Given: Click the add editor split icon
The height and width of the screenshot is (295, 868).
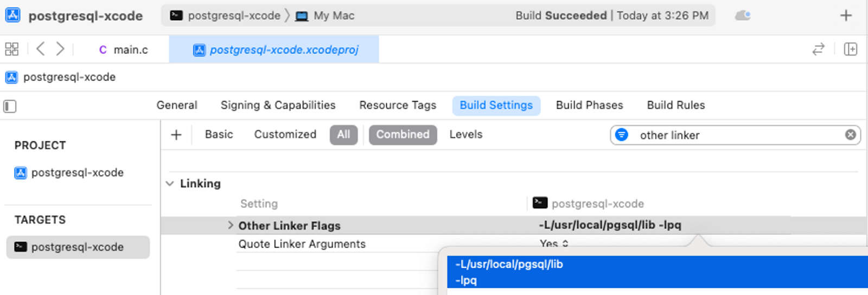Looking at the screenshot, I should (x=851, y=49).
